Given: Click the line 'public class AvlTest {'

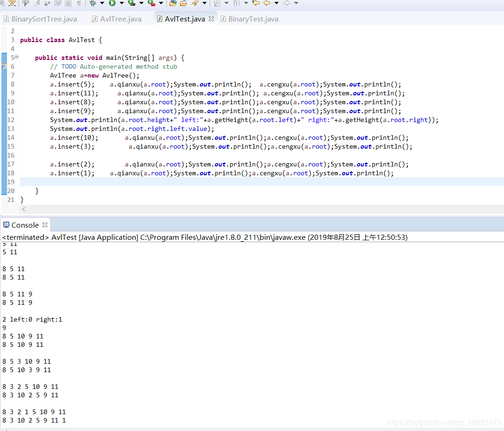Looking at the screenshot, I should (x=61, y=40).
